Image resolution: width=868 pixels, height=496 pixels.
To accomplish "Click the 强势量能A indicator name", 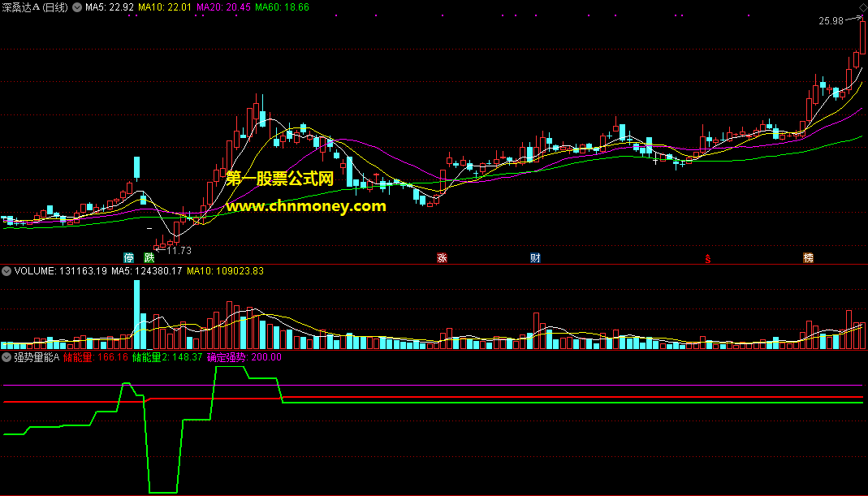I will click(37, 358).
